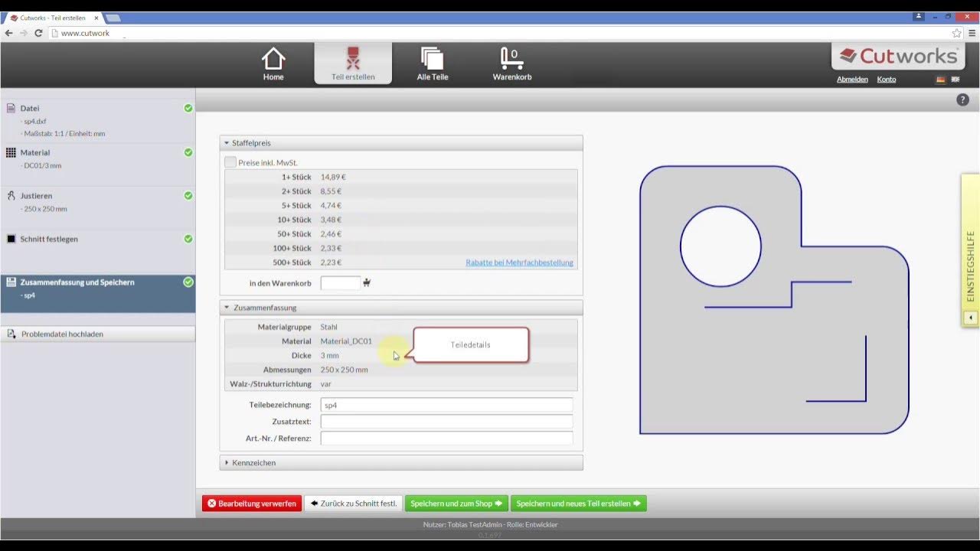
Task: Click the in den Warenkorb quantity field
Action: (340, 283)
